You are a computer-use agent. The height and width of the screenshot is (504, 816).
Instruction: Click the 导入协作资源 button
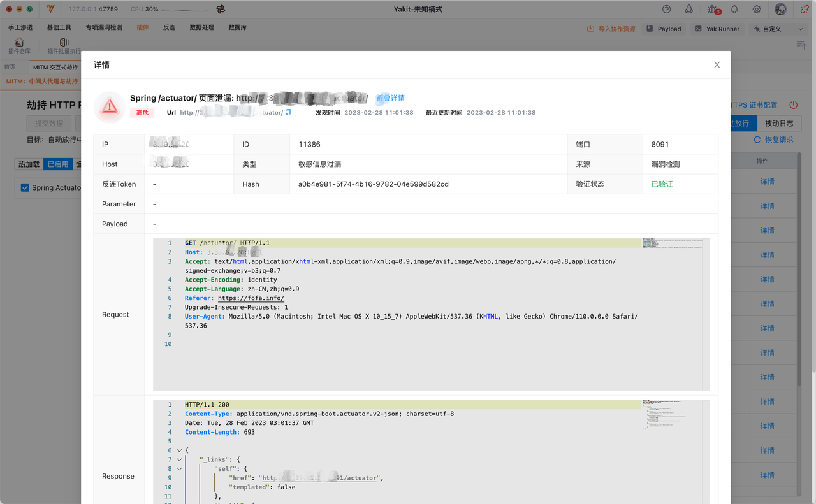611,29
